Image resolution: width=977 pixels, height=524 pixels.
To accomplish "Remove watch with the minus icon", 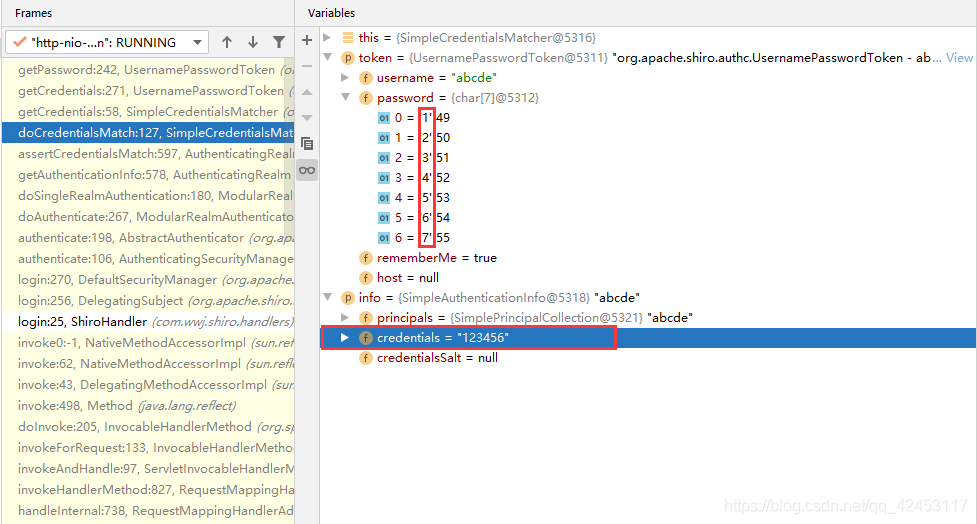I will click(307, 66).
